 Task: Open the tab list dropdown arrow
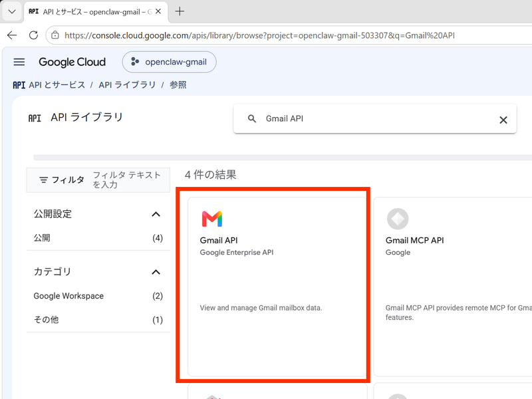[12, 11]
